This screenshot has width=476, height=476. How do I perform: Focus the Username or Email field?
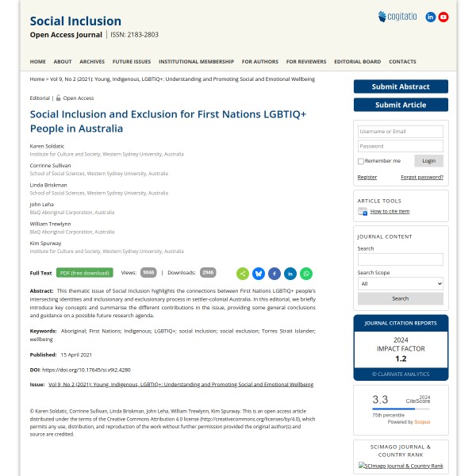tap(401, 132)
